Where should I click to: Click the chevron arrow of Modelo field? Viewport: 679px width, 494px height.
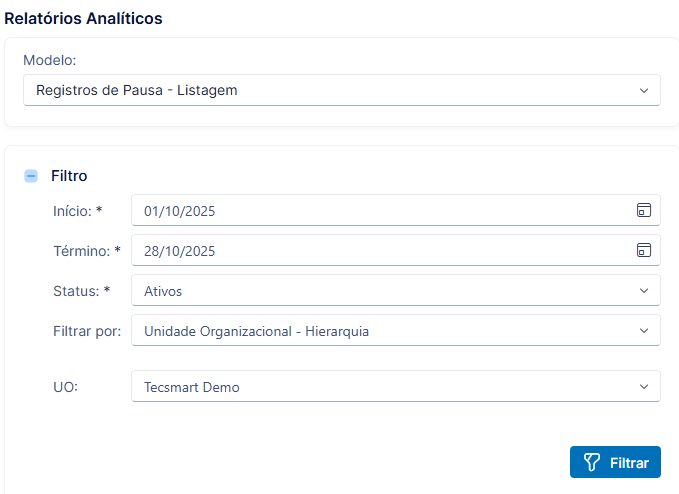click(644, 90)
